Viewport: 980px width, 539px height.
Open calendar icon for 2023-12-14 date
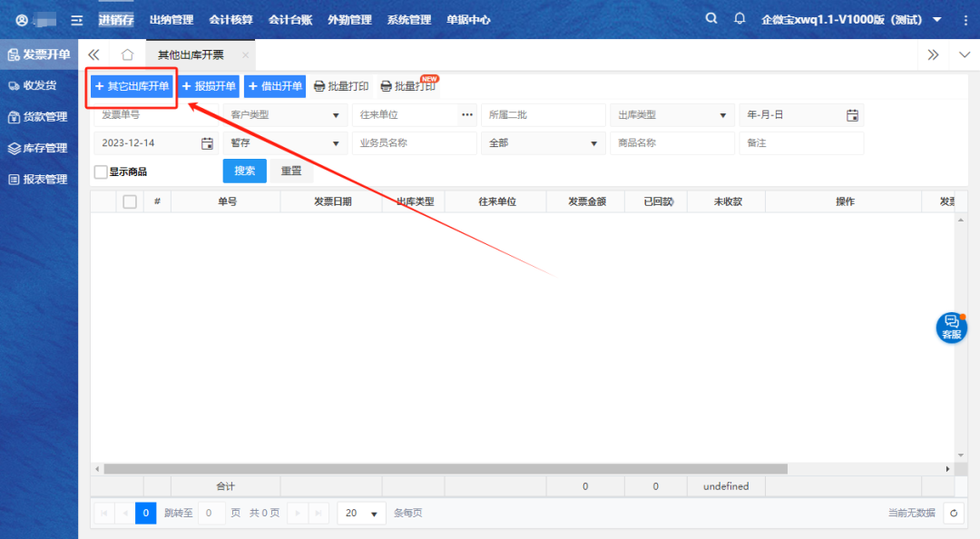pyautogui.click(x=207, y=143)
